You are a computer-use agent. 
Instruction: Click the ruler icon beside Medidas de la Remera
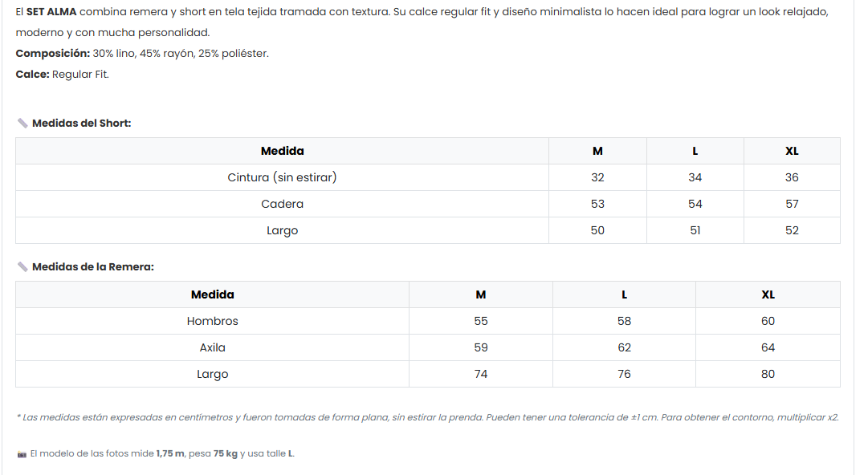[22, 267]
